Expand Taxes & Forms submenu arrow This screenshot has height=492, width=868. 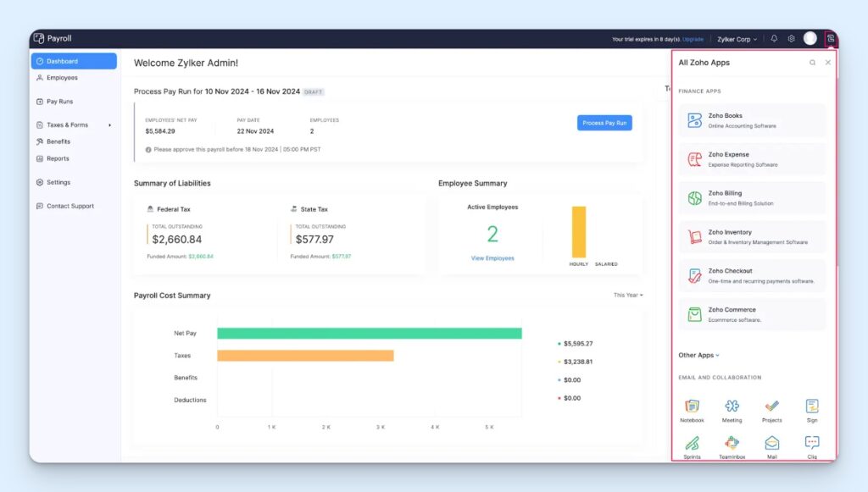pos(109,125)
